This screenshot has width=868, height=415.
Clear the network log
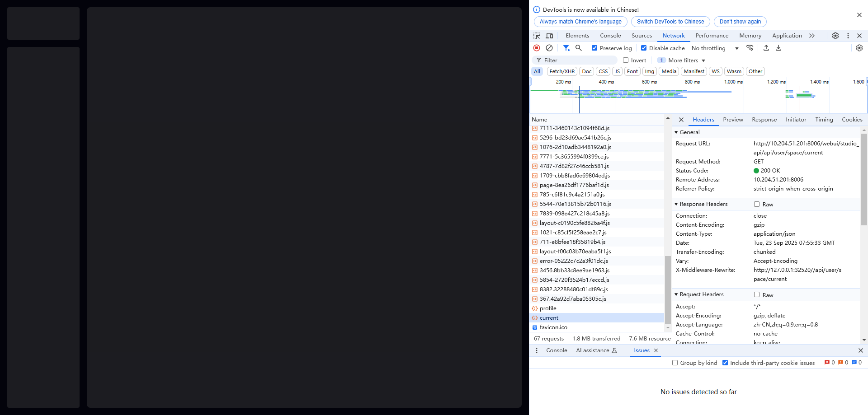(x=549, y=48)
